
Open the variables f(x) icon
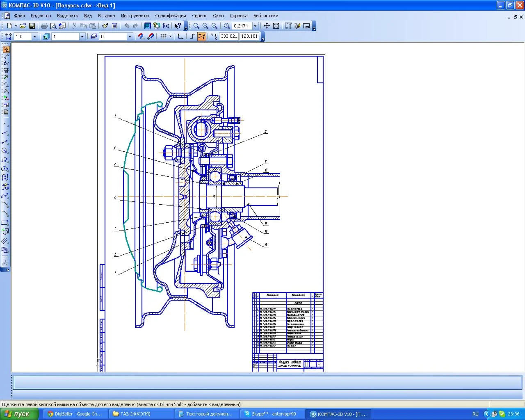[166, 26]
